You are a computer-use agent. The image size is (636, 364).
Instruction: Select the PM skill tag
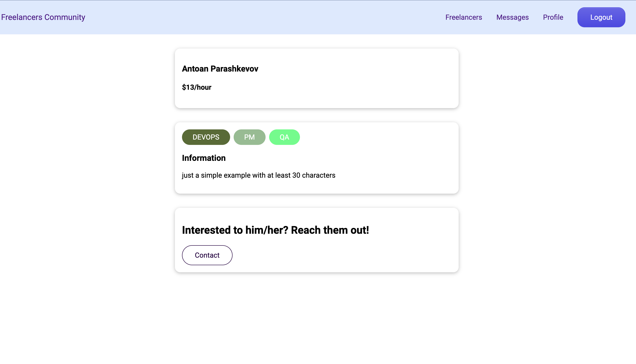(x=249, y=137)
